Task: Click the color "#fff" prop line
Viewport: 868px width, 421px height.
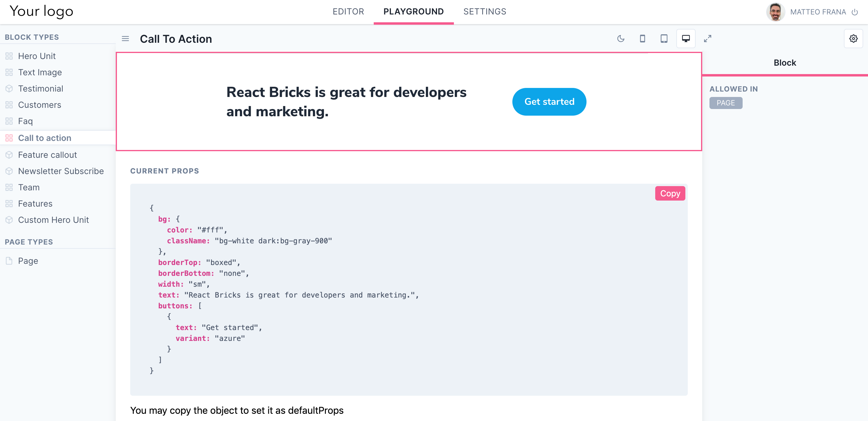Action: click(x=197, y=230)
